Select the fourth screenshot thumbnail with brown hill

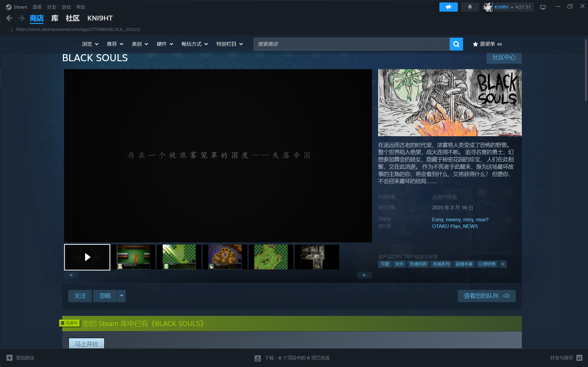[225, 257]
